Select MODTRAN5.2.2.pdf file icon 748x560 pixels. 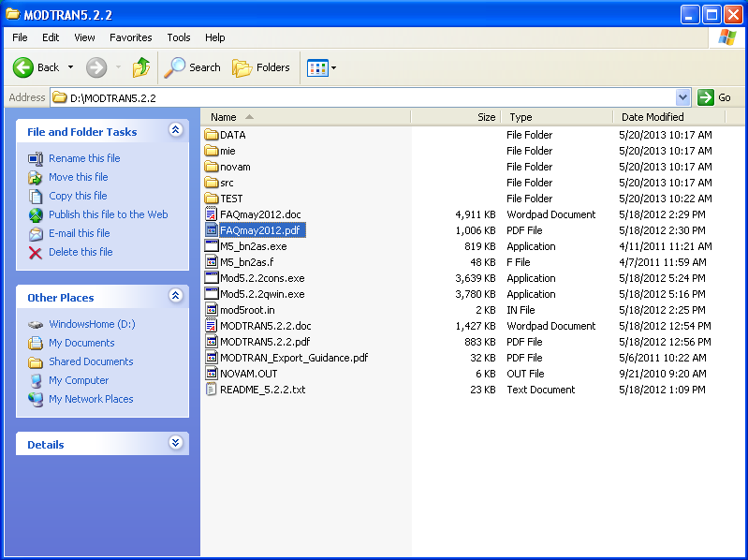click(x=211, y=342)
